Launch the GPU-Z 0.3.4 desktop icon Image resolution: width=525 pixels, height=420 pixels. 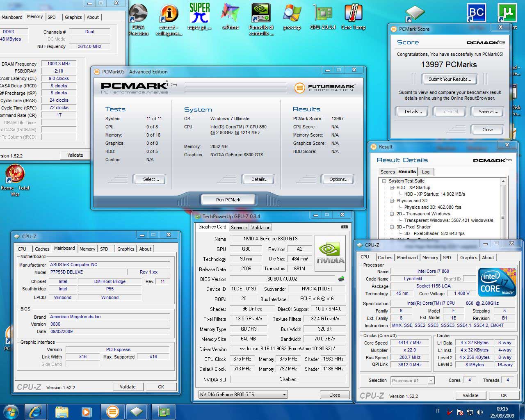click(x=323, y=16)
